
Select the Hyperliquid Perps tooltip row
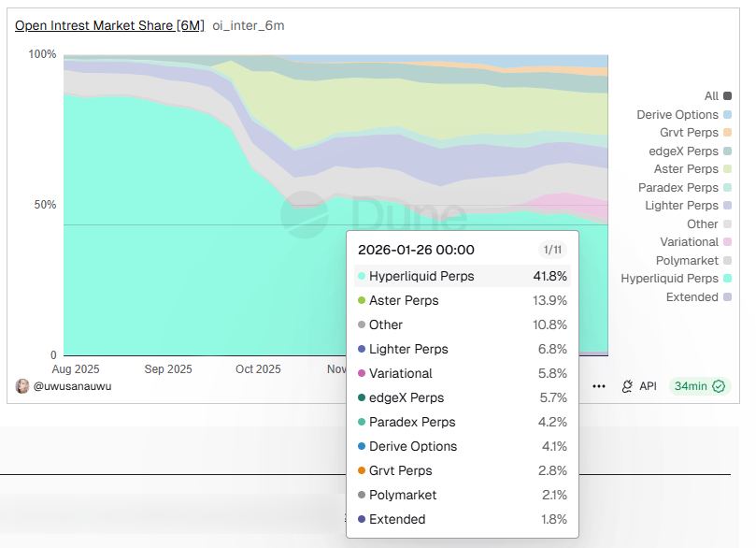463,276
